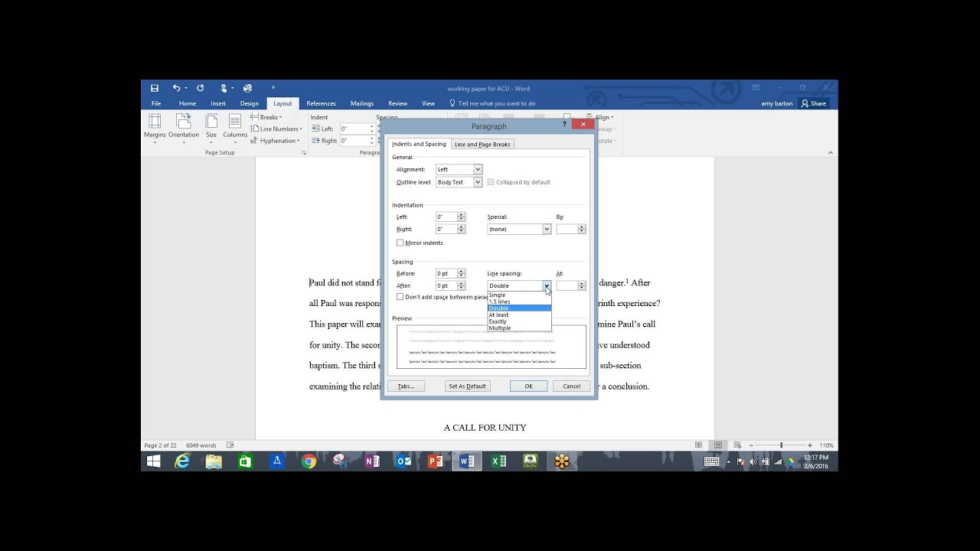
Task: Click the touch keyboard icon in system tray
Action: pos(711,461)
